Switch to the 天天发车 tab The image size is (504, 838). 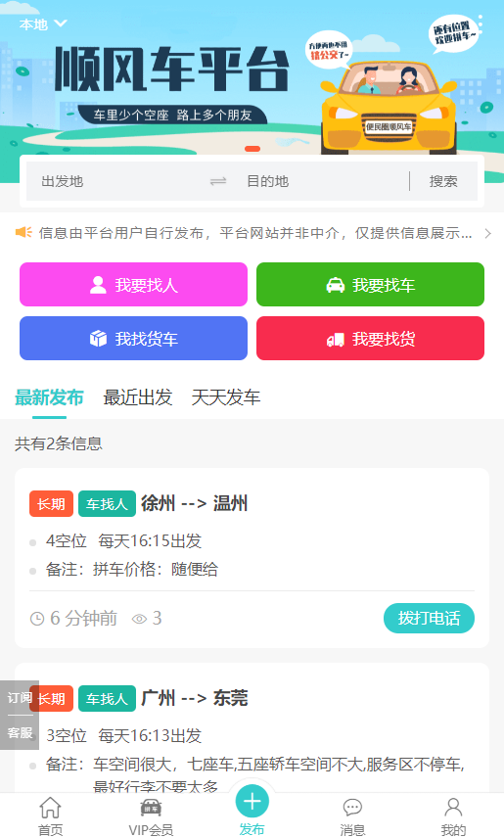pos(225,397)
